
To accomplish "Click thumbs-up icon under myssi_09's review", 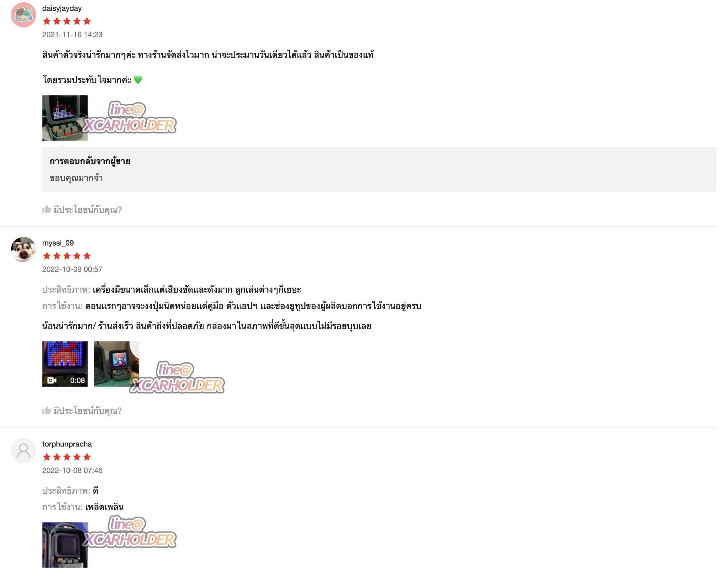I will point(47,410).
